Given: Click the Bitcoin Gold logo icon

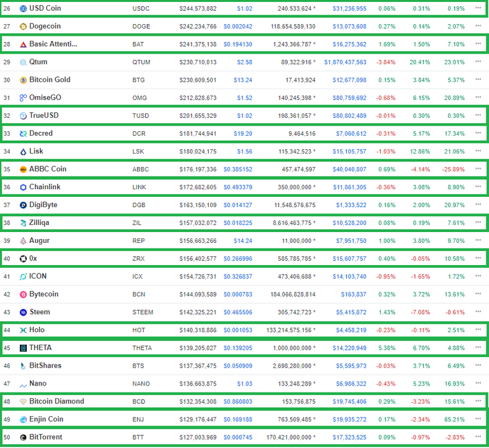Looking at the screenshot, I should (23, 80).
